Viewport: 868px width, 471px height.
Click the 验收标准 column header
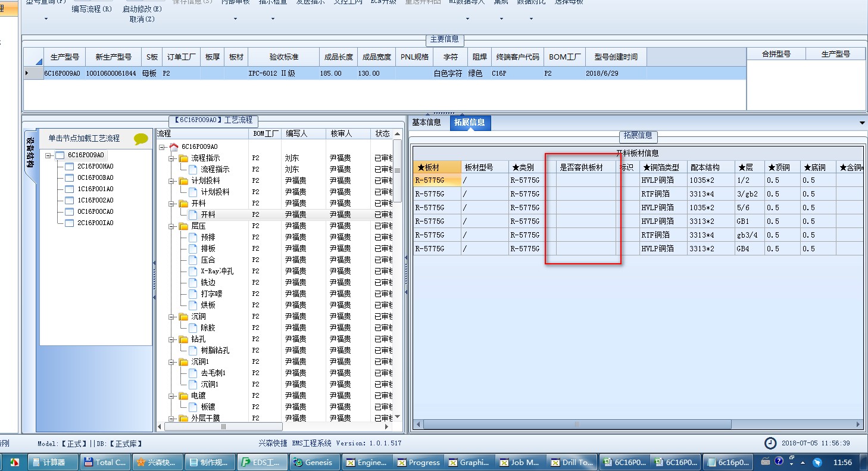[283, 57]
